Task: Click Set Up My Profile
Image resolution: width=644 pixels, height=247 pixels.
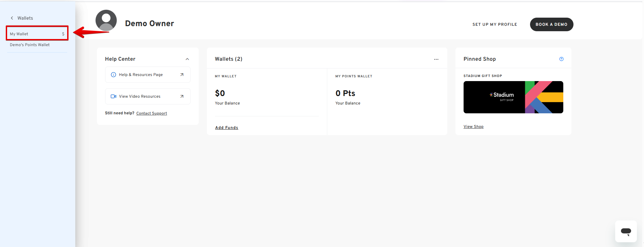Action: [x=494, y=24]
